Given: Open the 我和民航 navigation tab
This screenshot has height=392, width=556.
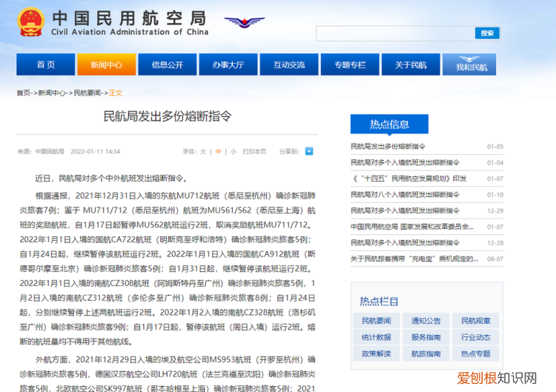Looking at the screenshot, I should click(x=469, y=64).
